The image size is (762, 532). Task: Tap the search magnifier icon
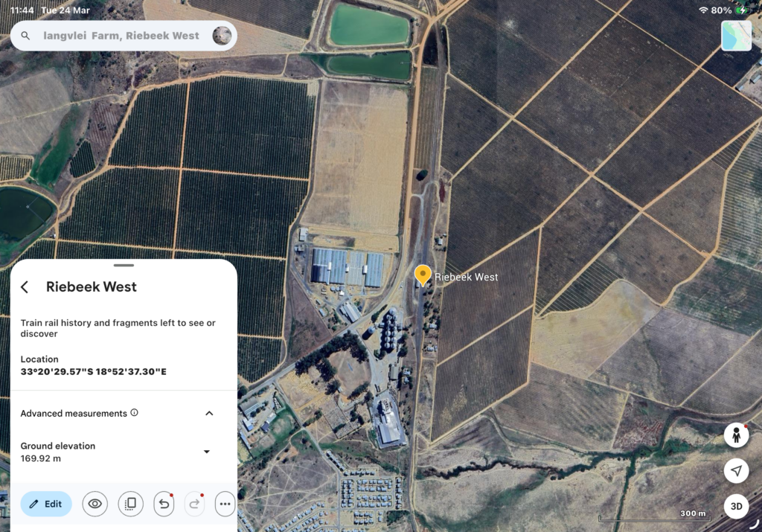pos(26,36)
